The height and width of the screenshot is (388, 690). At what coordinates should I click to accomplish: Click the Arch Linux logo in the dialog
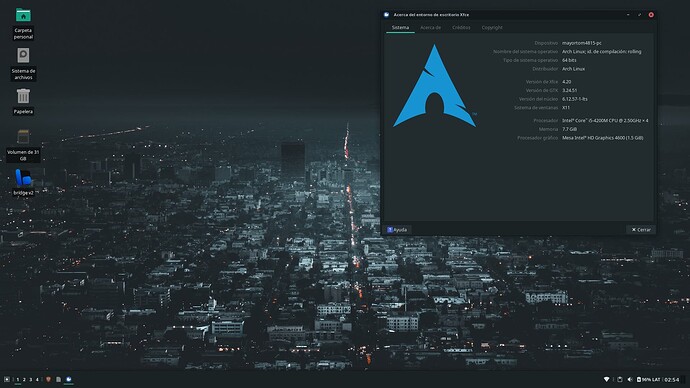pos(434,86)
